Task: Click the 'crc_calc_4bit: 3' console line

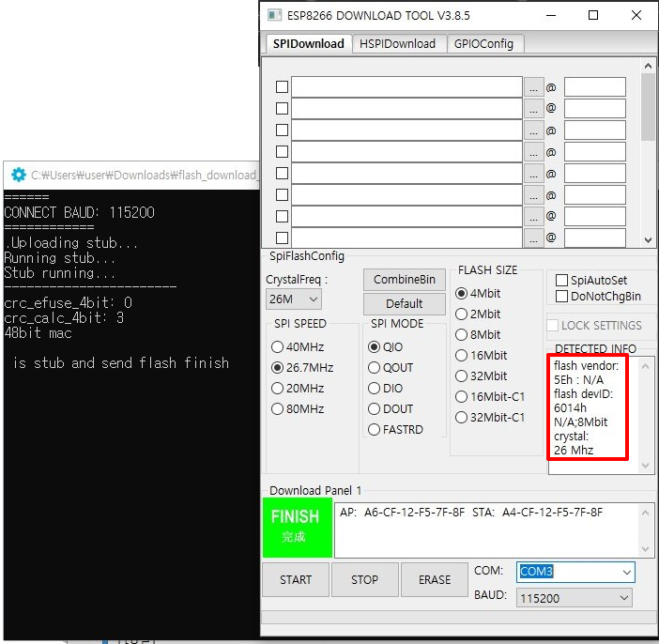Action: click(64, 318)
